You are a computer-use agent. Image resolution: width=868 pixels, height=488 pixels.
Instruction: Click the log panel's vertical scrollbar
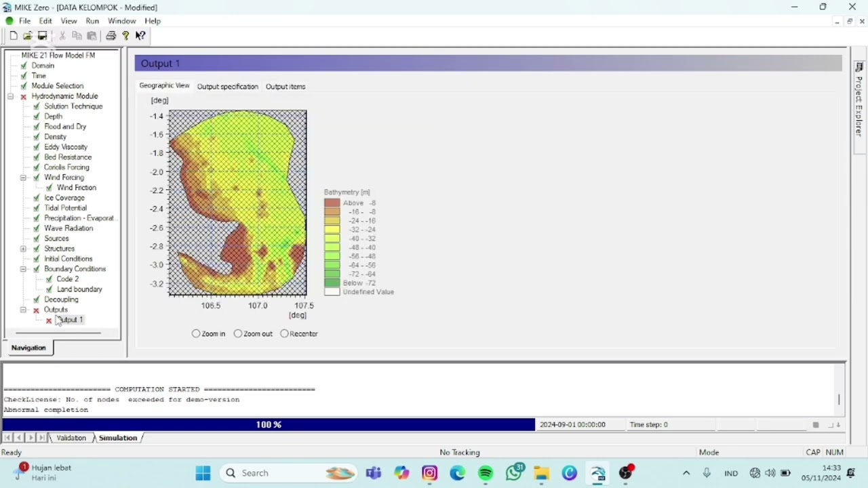pos(839,399)
